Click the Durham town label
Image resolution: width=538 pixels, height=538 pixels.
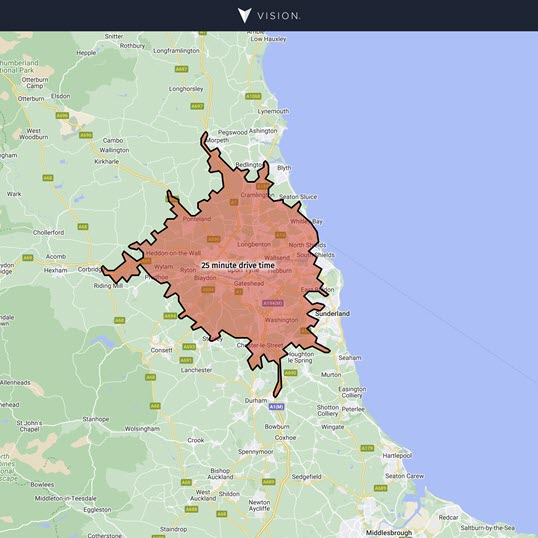(x=256, y=400)
